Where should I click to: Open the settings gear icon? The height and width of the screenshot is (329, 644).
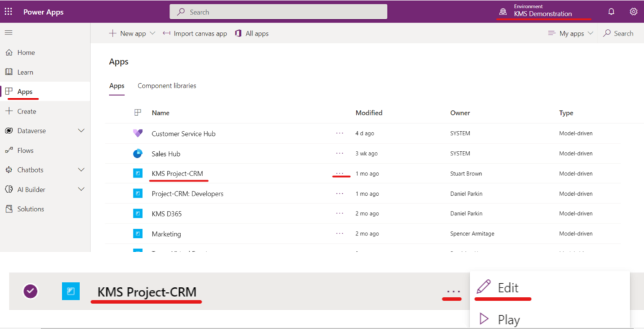[x=633, y=12]
